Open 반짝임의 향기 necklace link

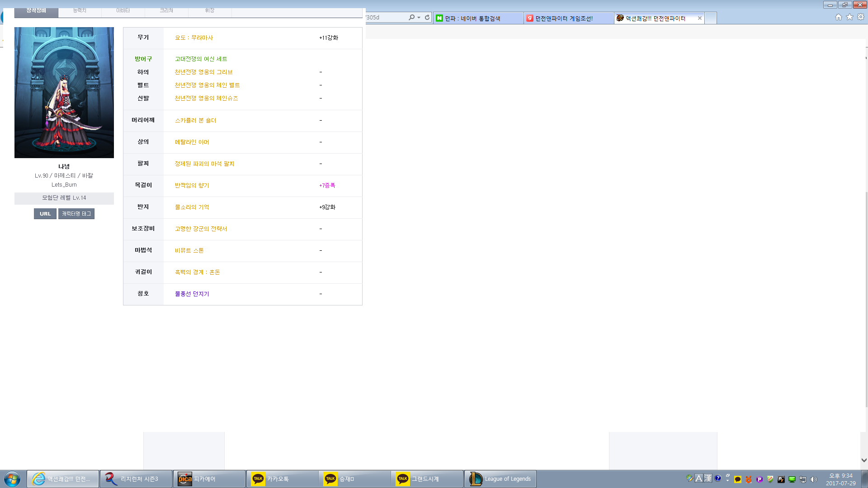pos(192,186)
